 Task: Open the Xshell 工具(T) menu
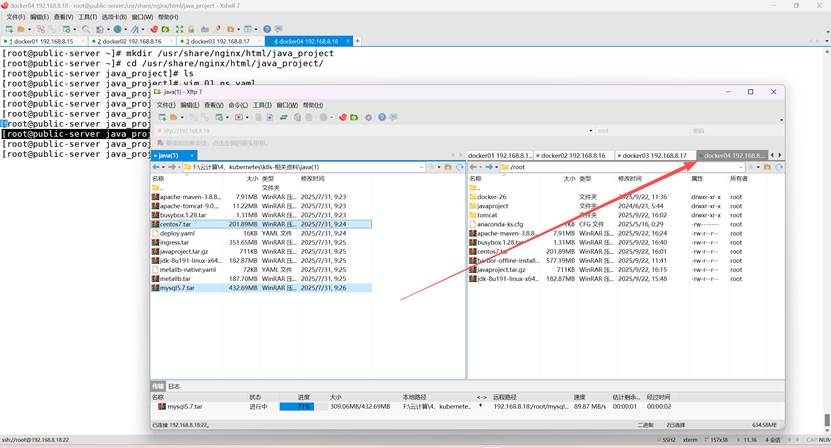coord(87,17)
